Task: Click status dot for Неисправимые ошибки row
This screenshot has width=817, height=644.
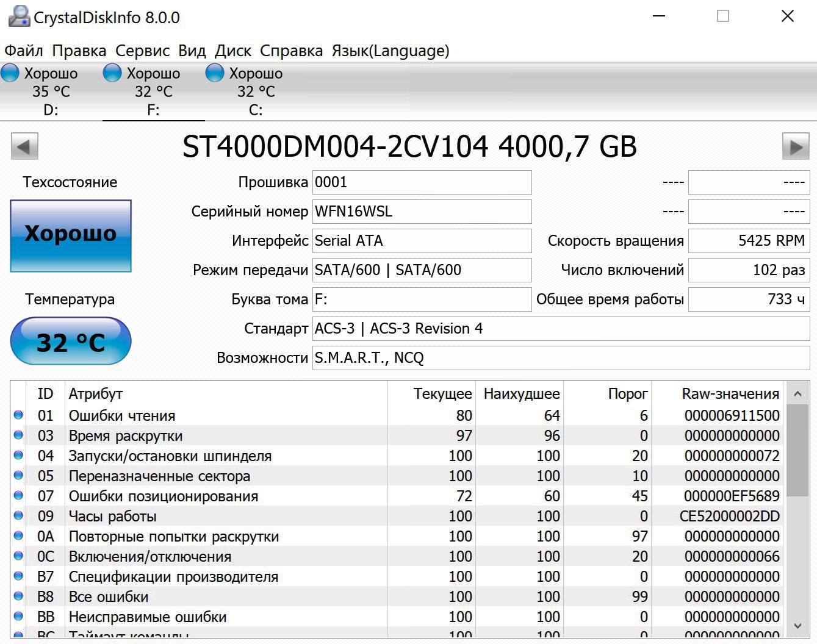Action: pyautogui.click(x=18, y=617)
